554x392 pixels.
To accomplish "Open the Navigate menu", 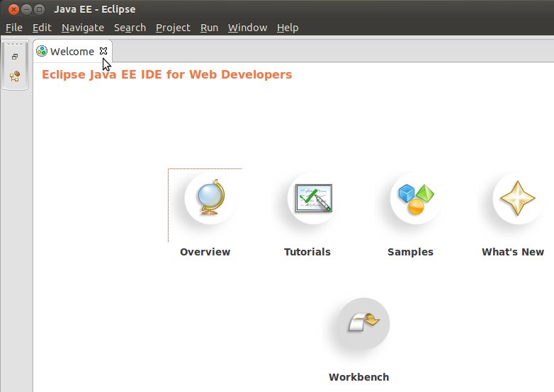I will [83, 28].
